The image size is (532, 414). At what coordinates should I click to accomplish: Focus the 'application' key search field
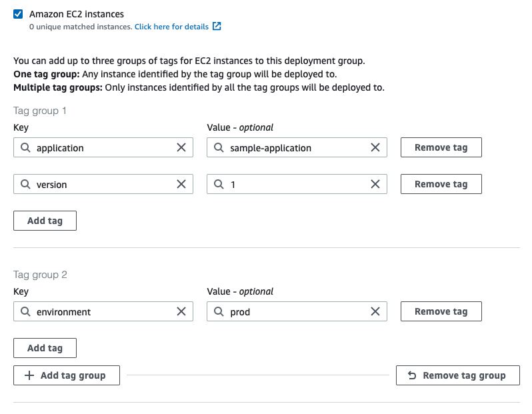(x=100, y=147)
